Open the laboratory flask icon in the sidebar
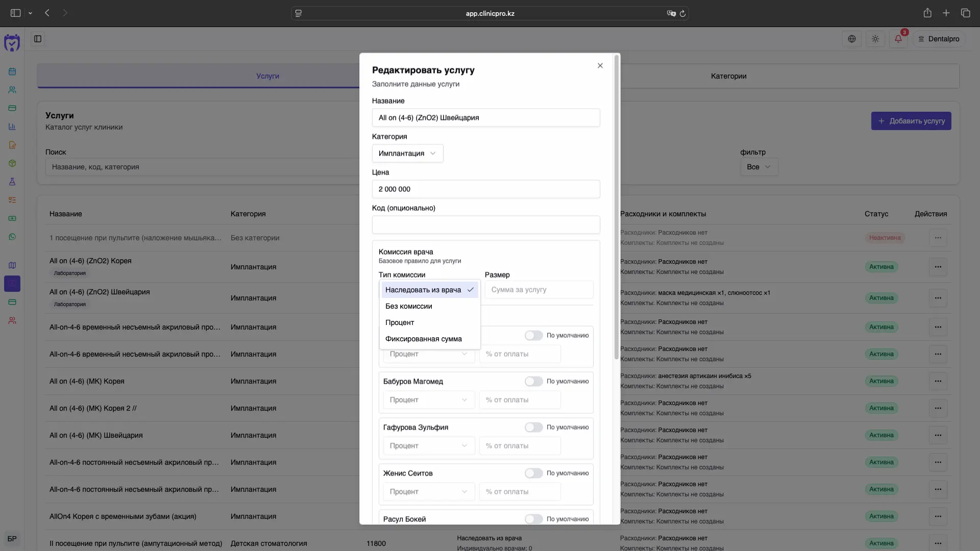The height and width of the screenshot is (551, 980). (x=12, y=182)
